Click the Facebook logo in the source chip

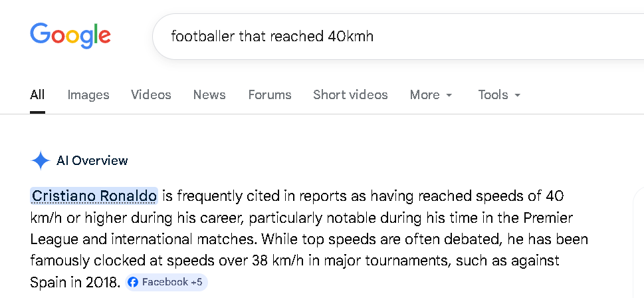[x=133, y=283]
